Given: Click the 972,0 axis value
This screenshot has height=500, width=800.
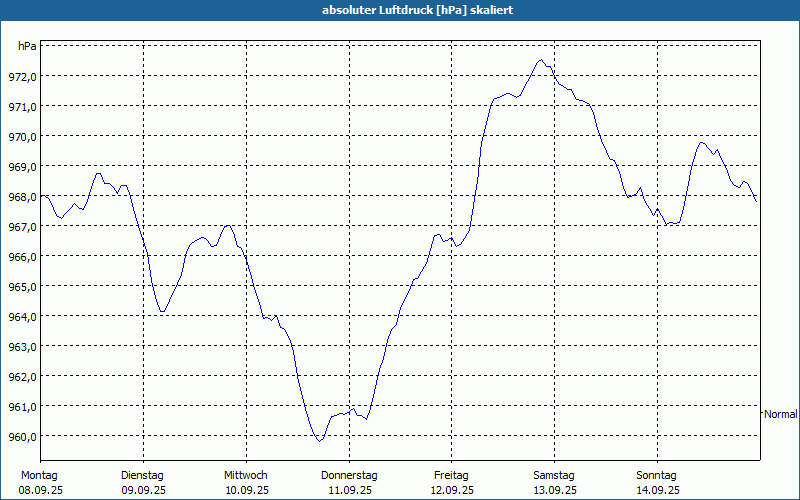Looking at the screenshot, I should click(24, 77).
